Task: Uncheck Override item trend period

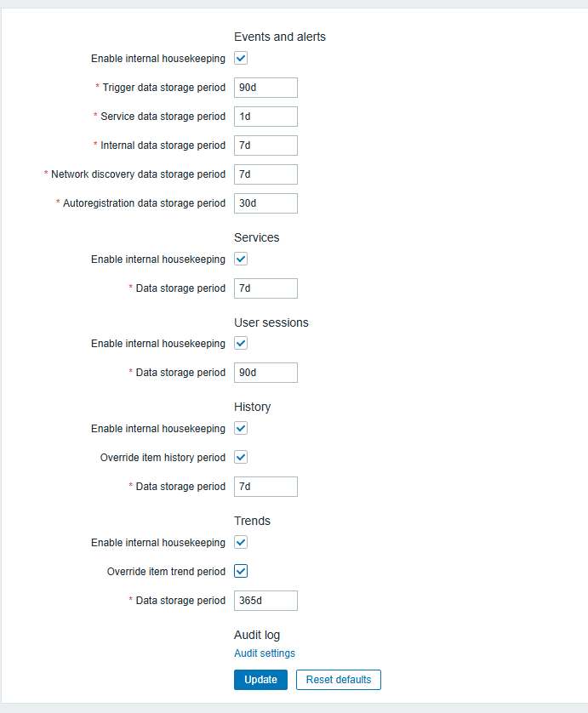Action: [241, 572]
